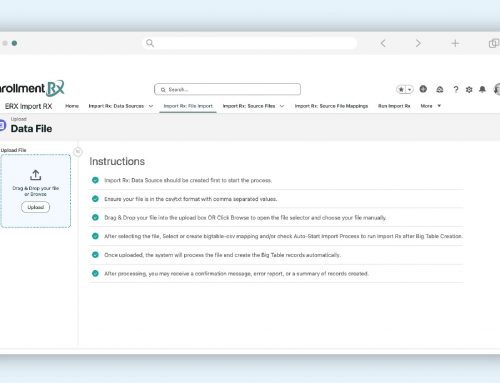This screenshot has width=500, height=383.
Task: Click the Data File header icon
Action: (2, 125)
